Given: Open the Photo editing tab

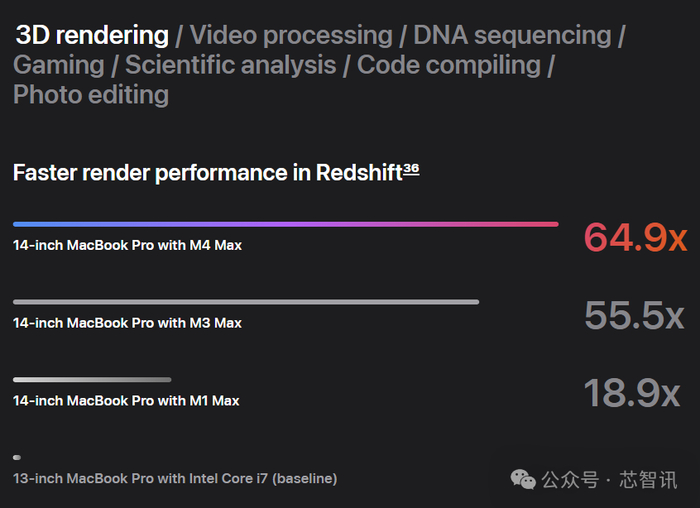Looking at the screenshot, I should (x=91, y=95).
